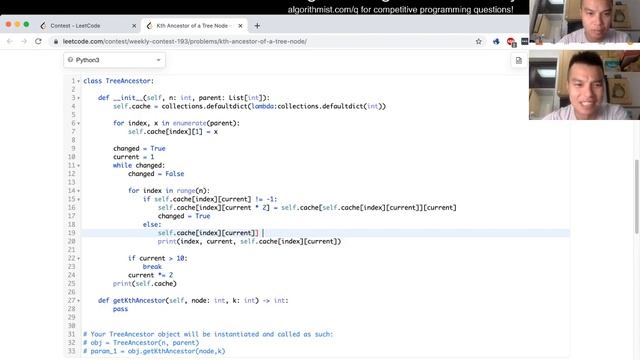This screenshot has width=640, height=360.
Task: Open a new browser tab with the plus icon
Action: click(x=257, y=26)
